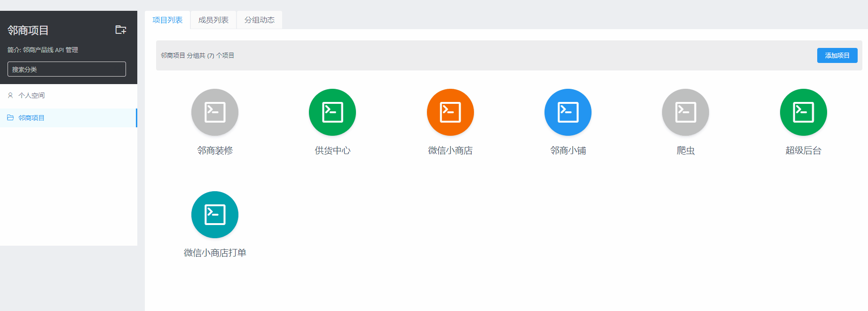868x311 pixels.
Task: Click the 简介: 邻商产品线 API 管理 description
Action: pos(43,50)
